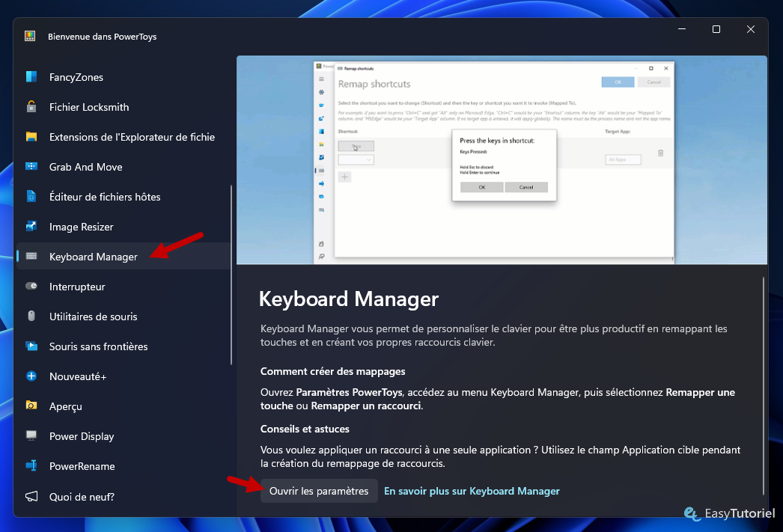Open the Aperçu page
This screenshot has width=783, height=532.
pyautogui.click(x=124, y=406)
